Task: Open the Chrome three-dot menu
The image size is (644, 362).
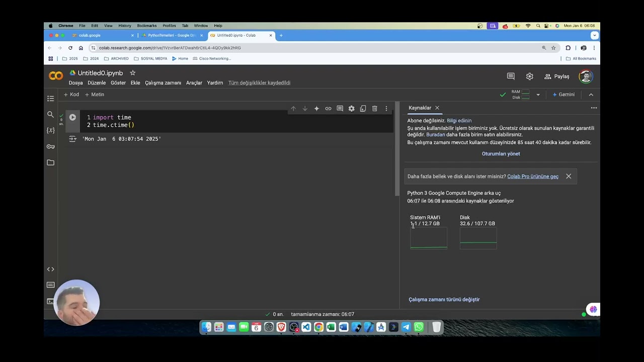Action: click(x=594, y=48)
